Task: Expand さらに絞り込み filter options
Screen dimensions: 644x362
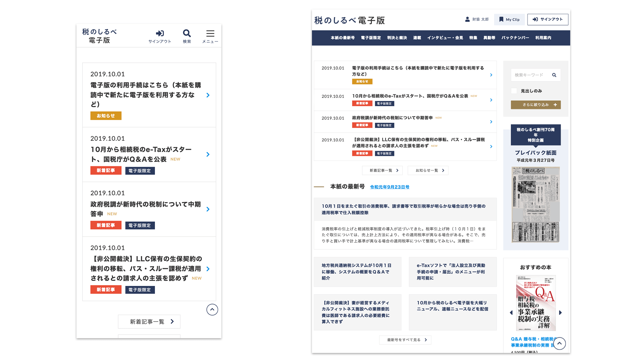Action: coord(536,105)
